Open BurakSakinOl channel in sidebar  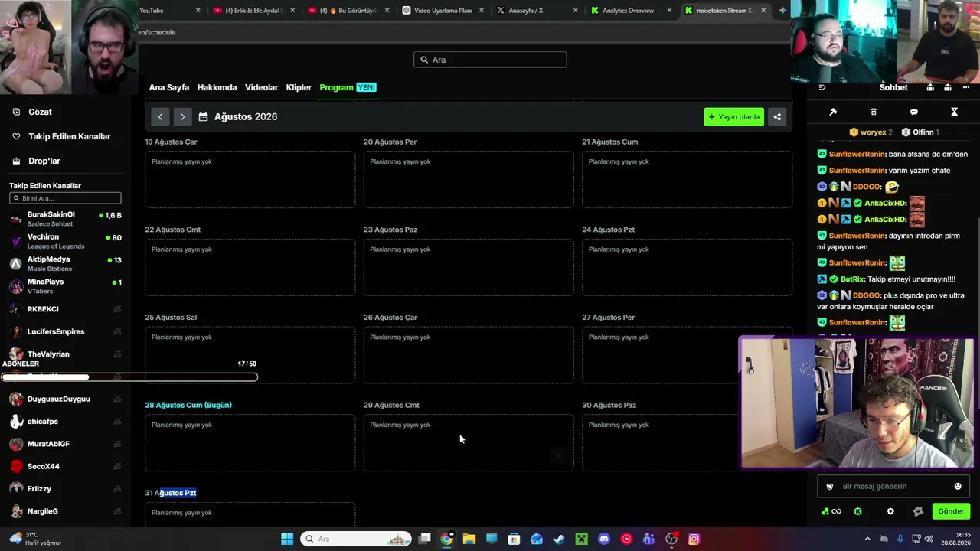pyautogui.click(x=65, y=219)
